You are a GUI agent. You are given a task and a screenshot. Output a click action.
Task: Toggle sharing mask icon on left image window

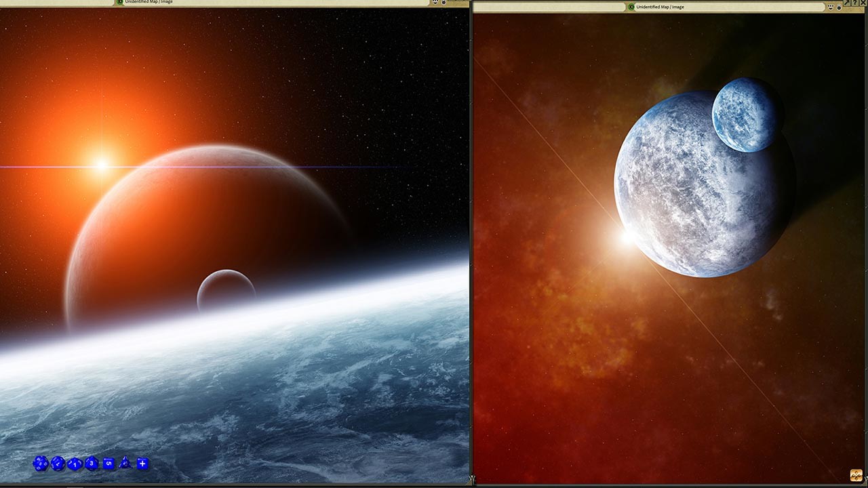tap(435, 2)
